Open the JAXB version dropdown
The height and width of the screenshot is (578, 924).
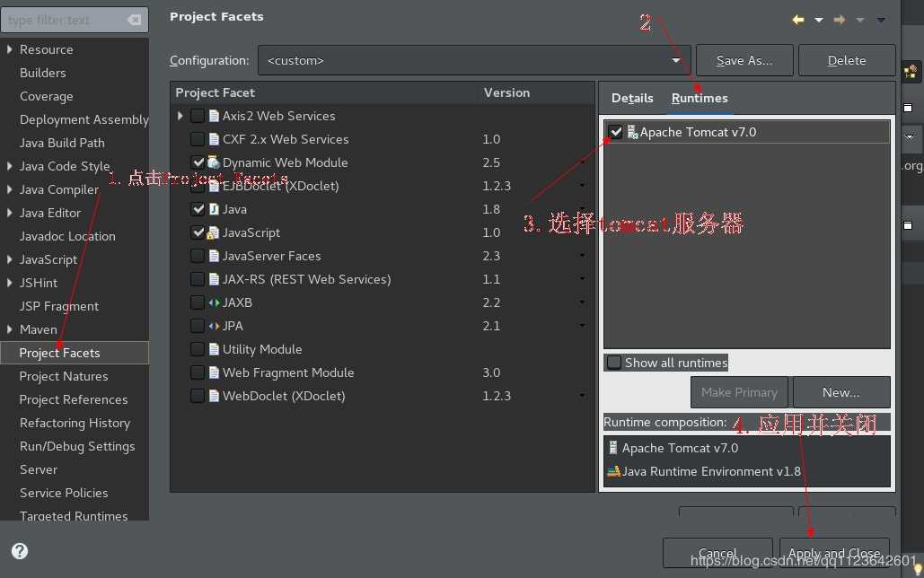tap(582, 302)
